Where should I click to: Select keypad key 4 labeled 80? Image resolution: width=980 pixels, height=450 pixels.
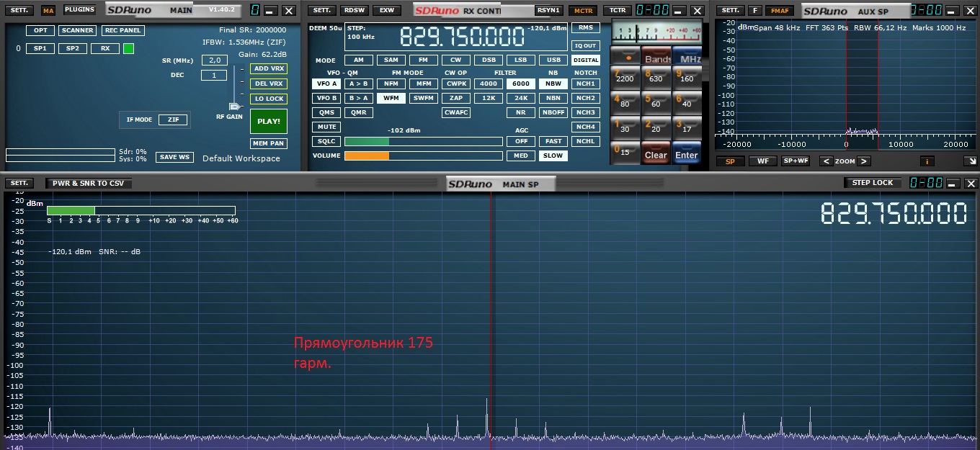pyautogui.click(x=625, y=103)
